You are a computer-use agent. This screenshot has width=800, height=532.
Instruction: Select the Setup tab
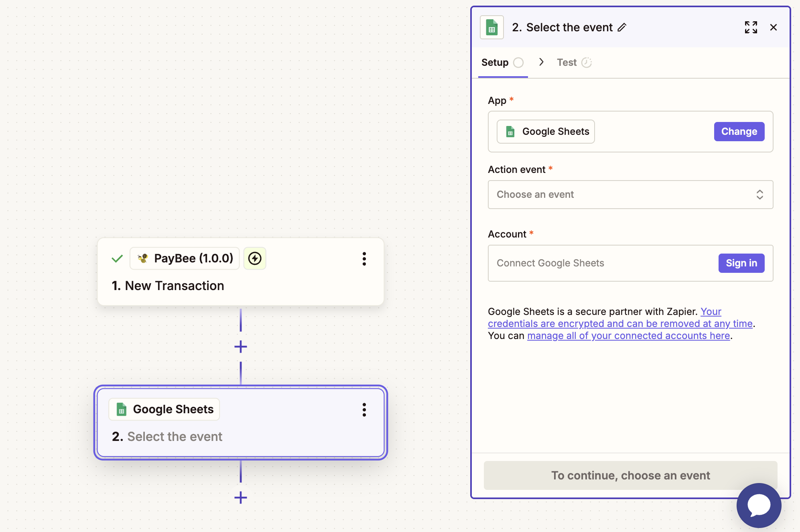pos(495,63)
